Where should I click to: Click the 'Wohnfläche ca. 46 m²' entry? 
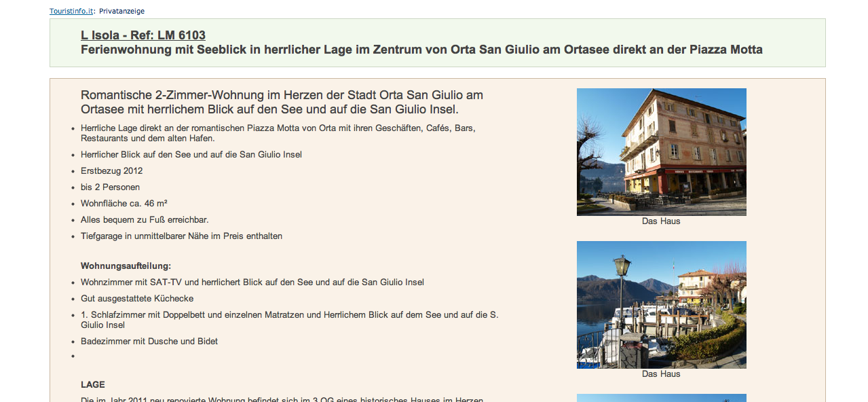[x=124, y=204]
